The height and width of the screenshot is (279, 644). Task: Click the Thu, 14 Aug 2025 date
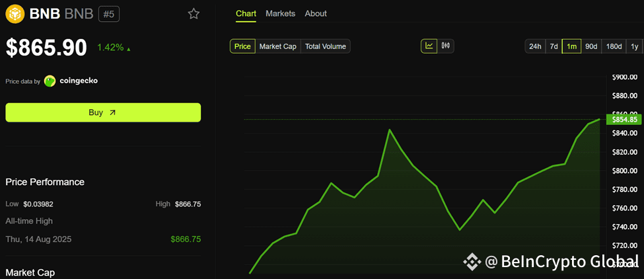(x=38, y=239)
